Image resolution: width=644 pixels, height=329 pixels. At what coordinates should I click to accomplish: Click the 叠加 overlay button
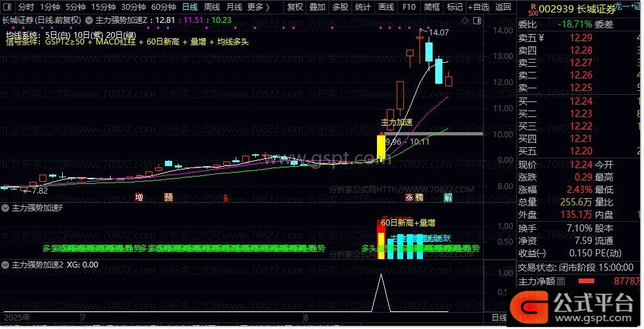pyautogui.click(x=317, y=7)
